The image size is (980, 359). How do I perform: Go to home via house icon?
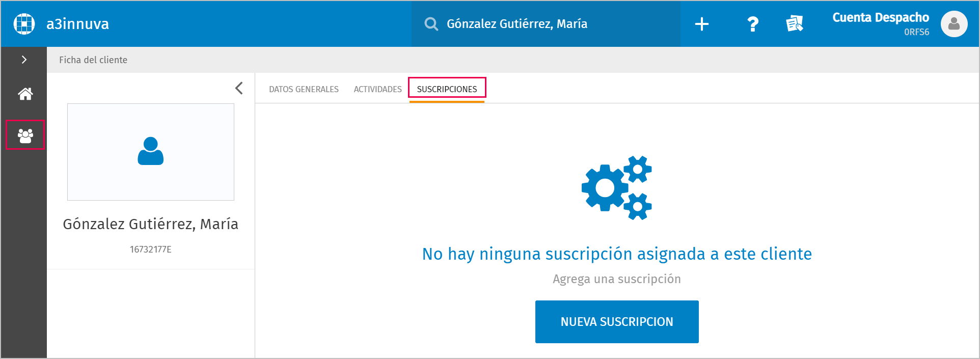(25, 94)
